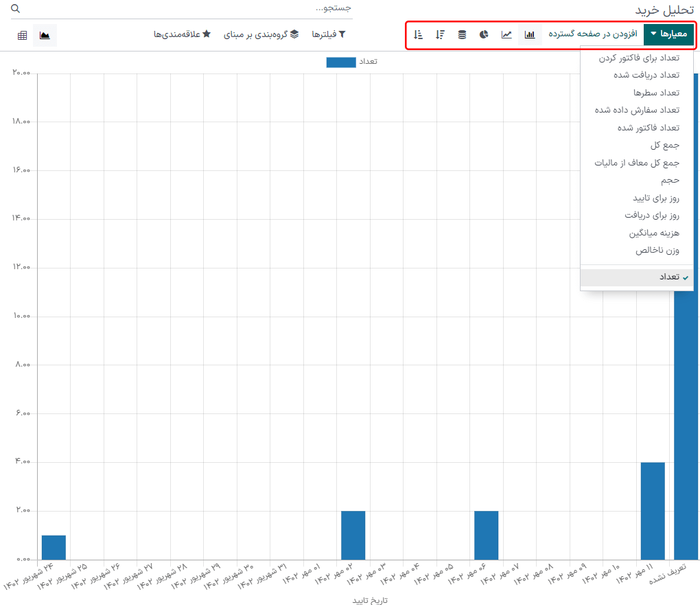Open the علاقه‌مندی‌ها favorites menu
The image size is (700, 605).
coord(182,34)
